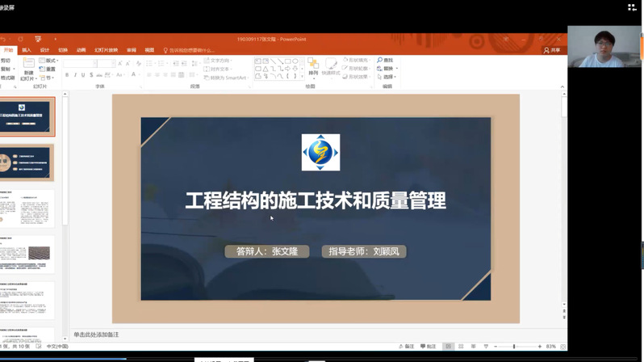Click the zoom slider in status bar
Screen dimensions: 644x362
click(x=514, y=346)
